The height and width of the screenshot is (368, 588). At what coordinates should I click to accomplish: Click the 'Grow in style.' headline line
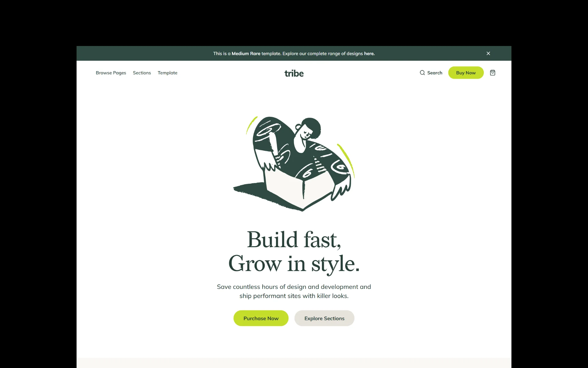(294, 264)
